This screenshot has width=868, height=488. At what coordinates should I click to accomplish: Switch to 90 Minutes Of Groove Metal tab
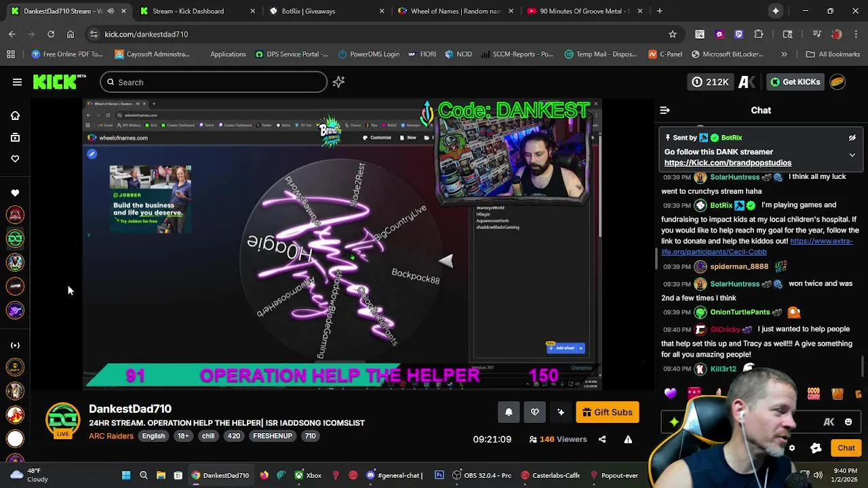[584, 11]
